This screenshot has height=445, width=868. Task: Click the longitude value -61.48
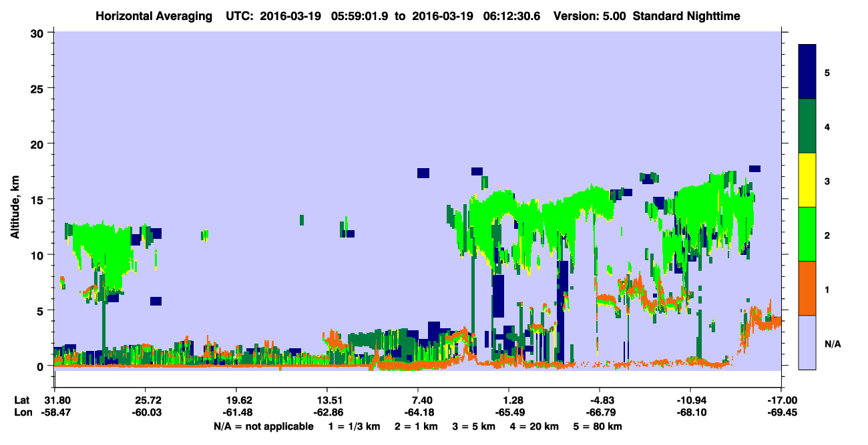[236, 413]
